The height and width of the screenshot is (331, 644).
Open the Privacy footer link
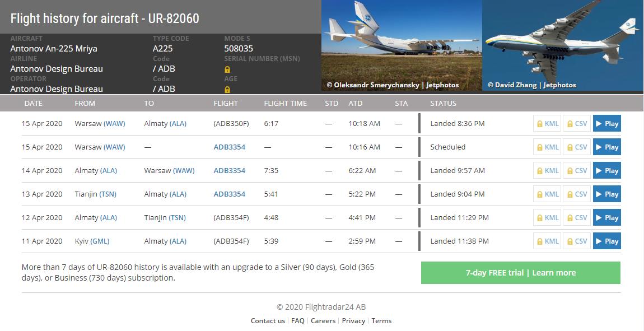pos(353,321)
